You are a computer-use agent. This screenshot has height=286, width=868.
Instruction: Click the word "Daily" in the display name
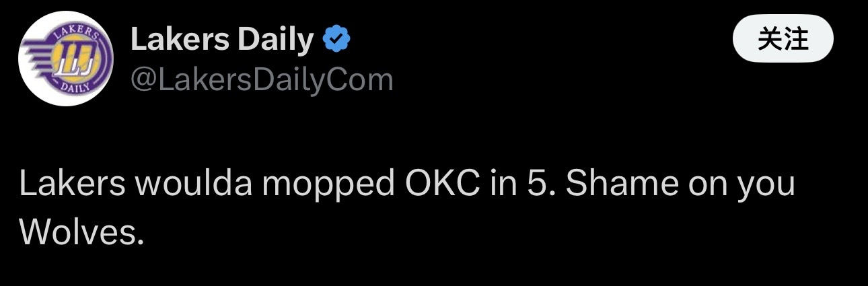(276, 40)
